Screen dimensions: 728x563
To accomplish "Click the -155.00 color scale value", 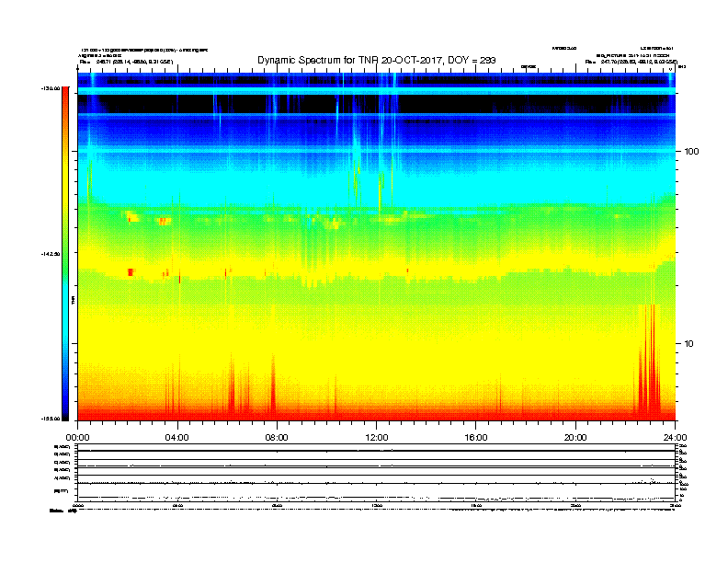I will tap(51, 419).
